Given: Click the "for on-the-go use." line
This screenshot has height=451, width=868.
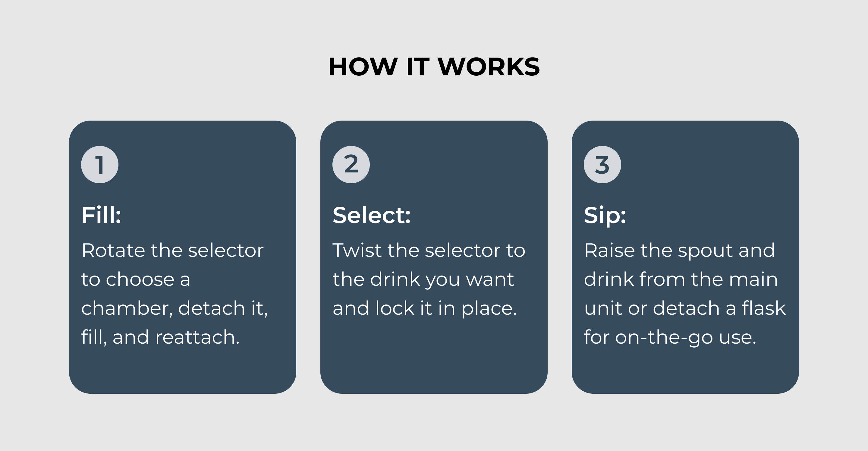Looking at the screenshot, I should click(670, 337).
